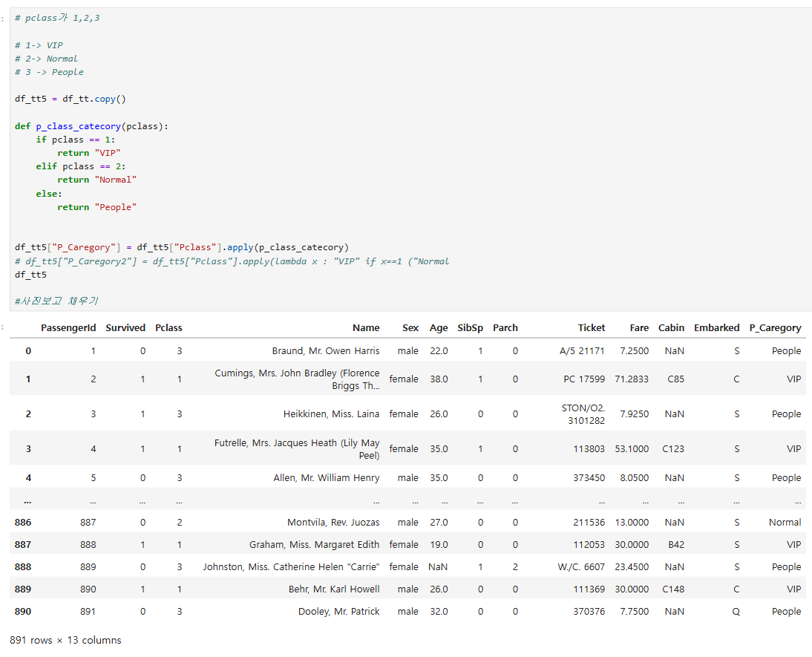Click the 891 rows × 13 columns summary text
The width and height of the screenshot is (812, 657).
coord(65,640)
